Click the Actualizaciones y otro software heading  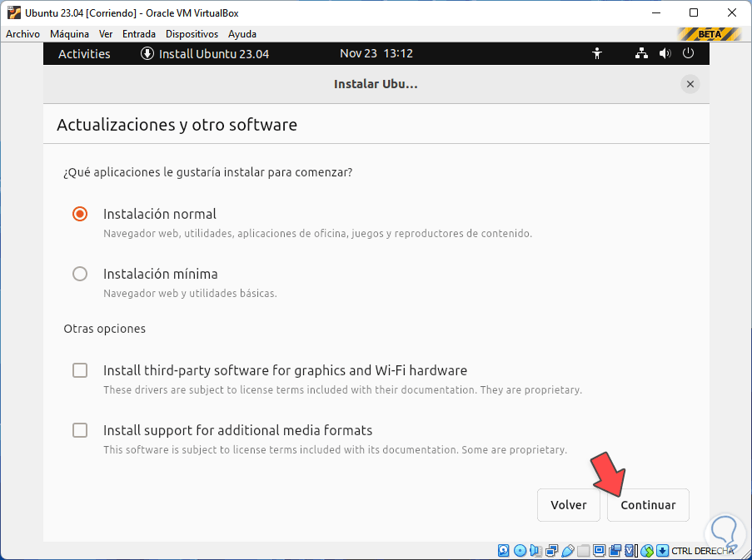(177, 125)
